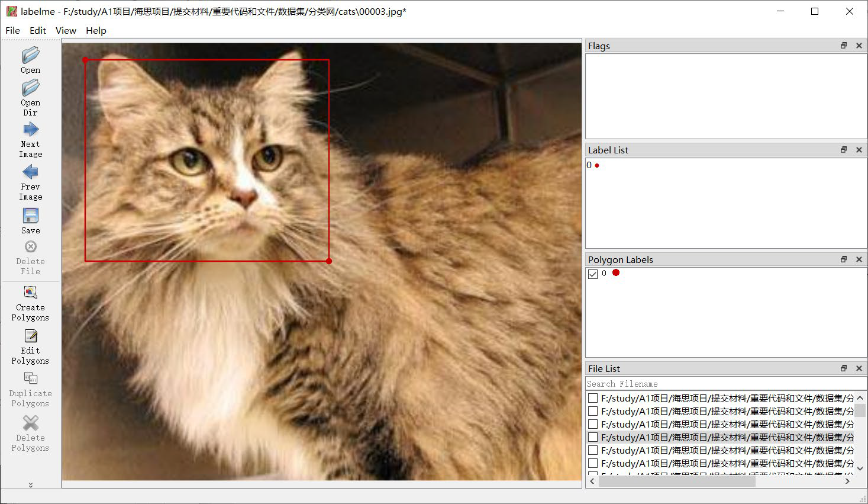868x504 pixels.
Task: Click the labelme app icon in the title bar
Action: [x=11, y=11]
